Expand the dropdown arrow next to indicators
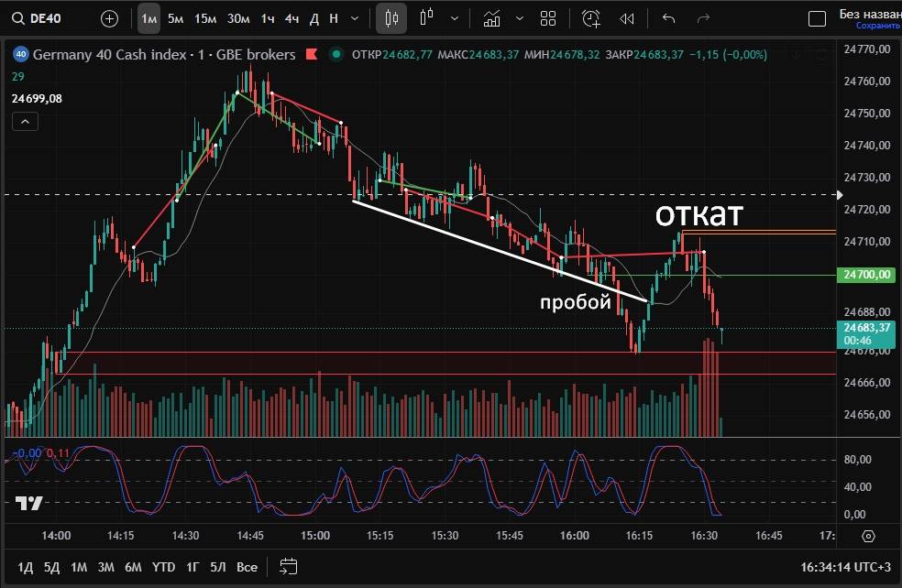The image size is (902, 588). (520, 18)
